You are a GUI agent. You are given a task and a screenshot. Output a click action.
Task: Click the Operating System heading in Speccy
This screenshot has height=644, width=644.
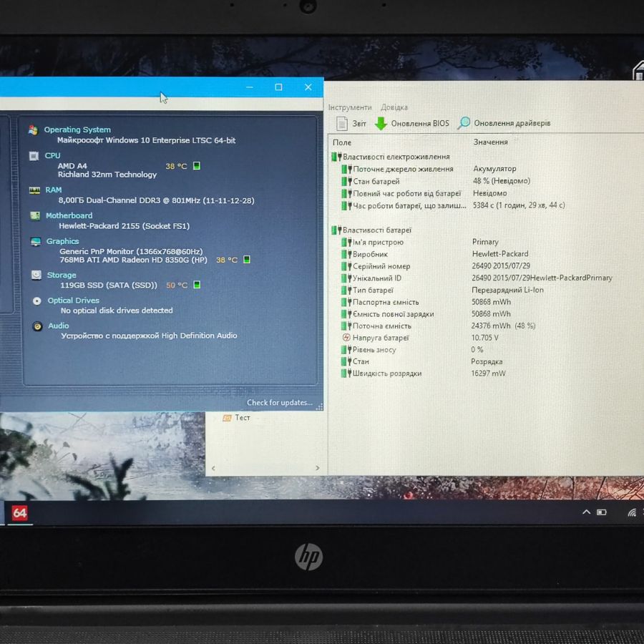coord(77,130)
